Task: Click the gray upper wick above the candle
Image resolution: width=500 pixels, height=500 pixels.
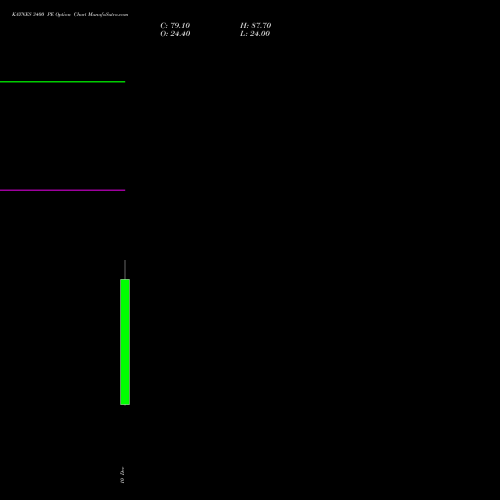Action: [x=125, y=270]
